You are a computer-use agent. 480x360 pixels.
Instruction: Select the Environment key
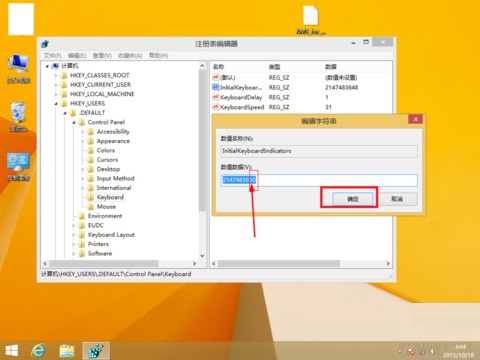(x=105, y=216)
